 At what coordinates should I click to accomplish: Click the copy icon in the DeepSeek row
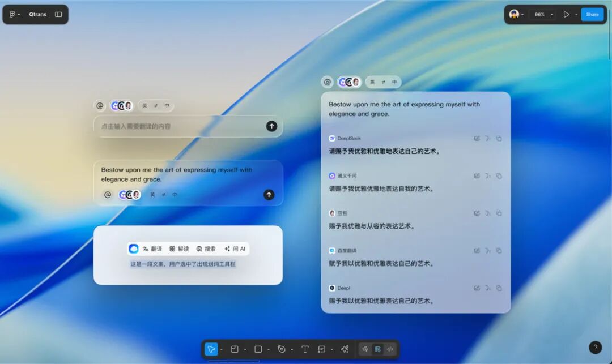coord(499,138)
